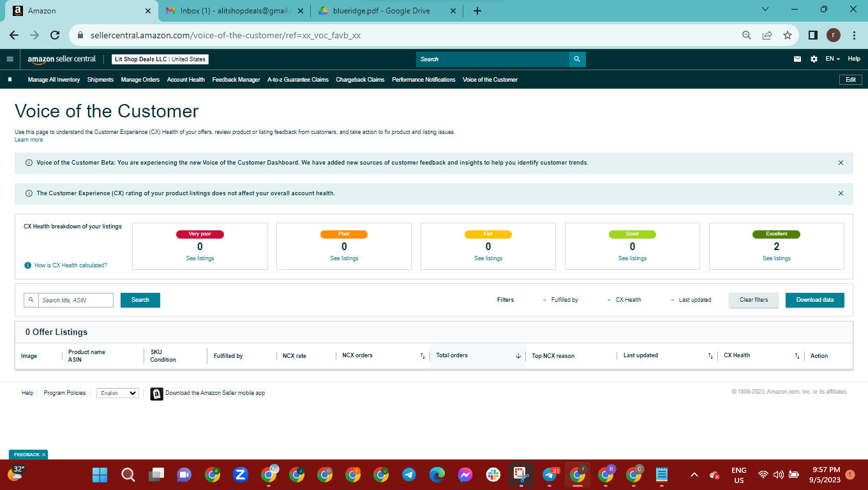Open the Learn more link
The height and width of the screenshot is (490, 868).
[x=29, y=140]
